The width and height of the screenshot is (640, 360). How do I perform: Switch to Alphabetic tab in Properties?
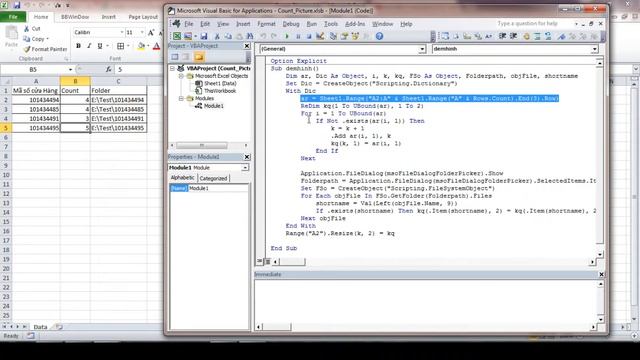click(182, 178)
